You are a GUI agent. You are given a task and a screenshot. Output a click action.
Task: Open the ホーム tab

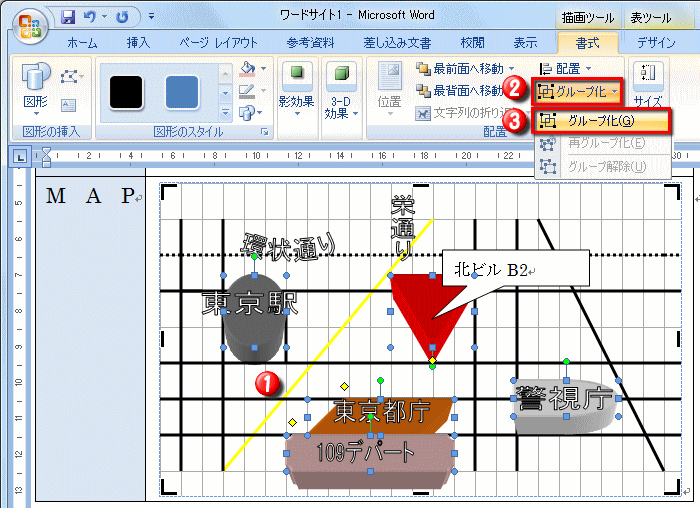[82, 43]
